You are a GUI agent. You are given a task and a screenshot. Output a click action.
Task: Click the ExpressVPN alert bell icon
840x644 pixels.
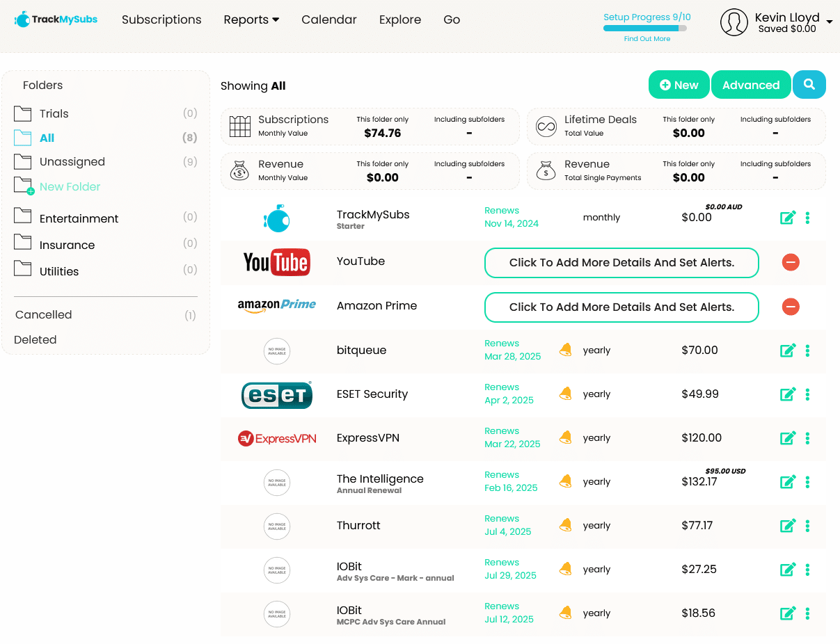click(x=566, y=437)
